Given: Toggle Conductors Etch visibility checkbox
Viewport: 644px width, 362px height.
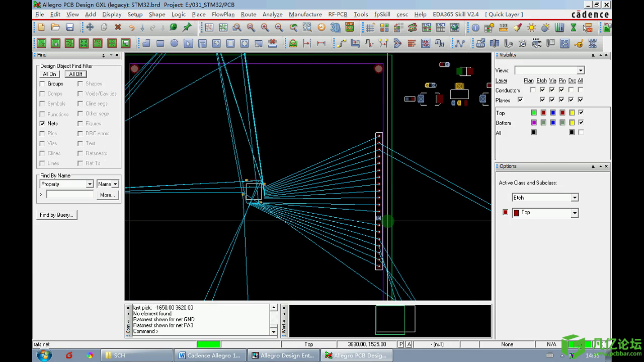Looking at the screenshot, I should pyautogui.click(x=542, y=90).
